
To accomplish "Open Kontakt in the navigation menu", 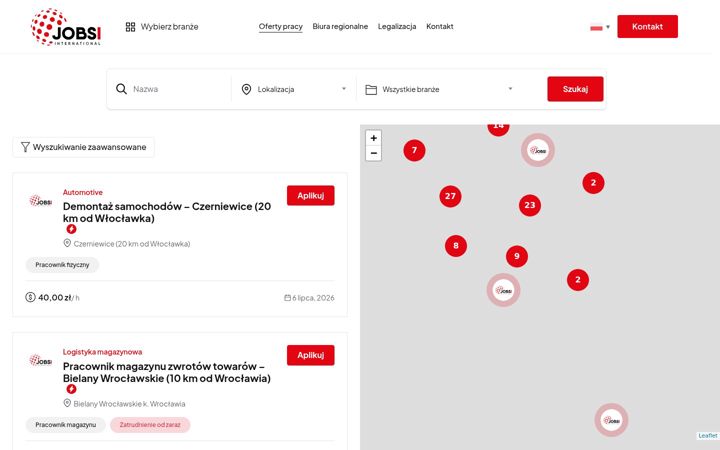I will coord(439,26).
